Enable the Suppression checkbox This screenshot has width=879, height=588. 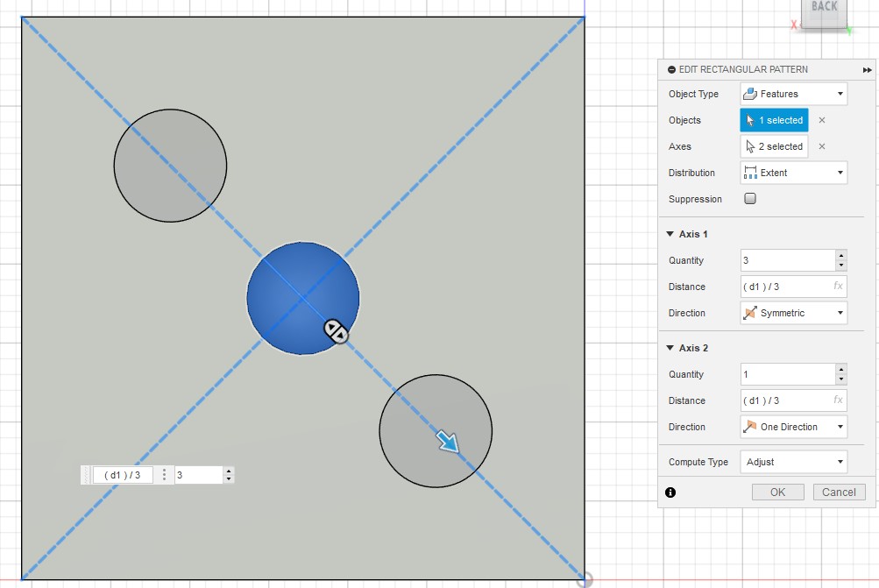point(750,199)
